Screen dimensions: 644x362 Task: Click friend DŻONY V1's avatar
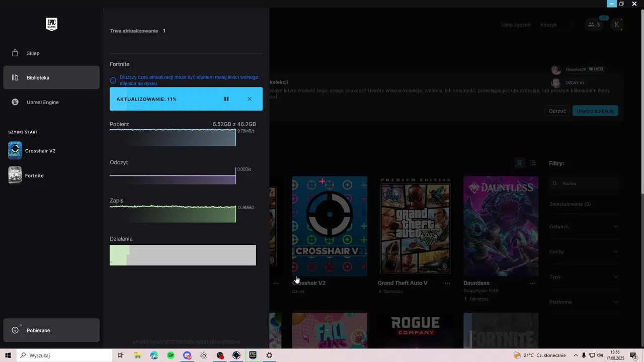coord(556,82)
